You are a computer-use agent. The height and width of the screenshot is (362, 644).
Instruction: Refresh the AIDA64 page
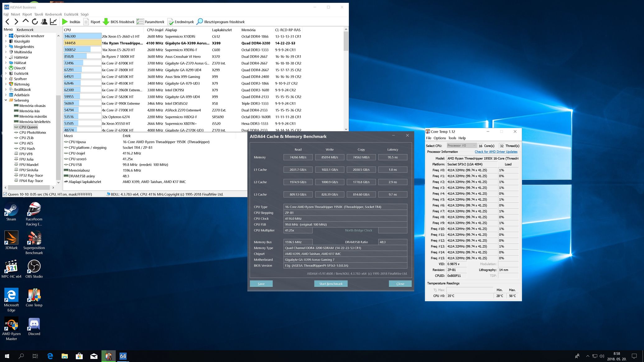point(35,22)
